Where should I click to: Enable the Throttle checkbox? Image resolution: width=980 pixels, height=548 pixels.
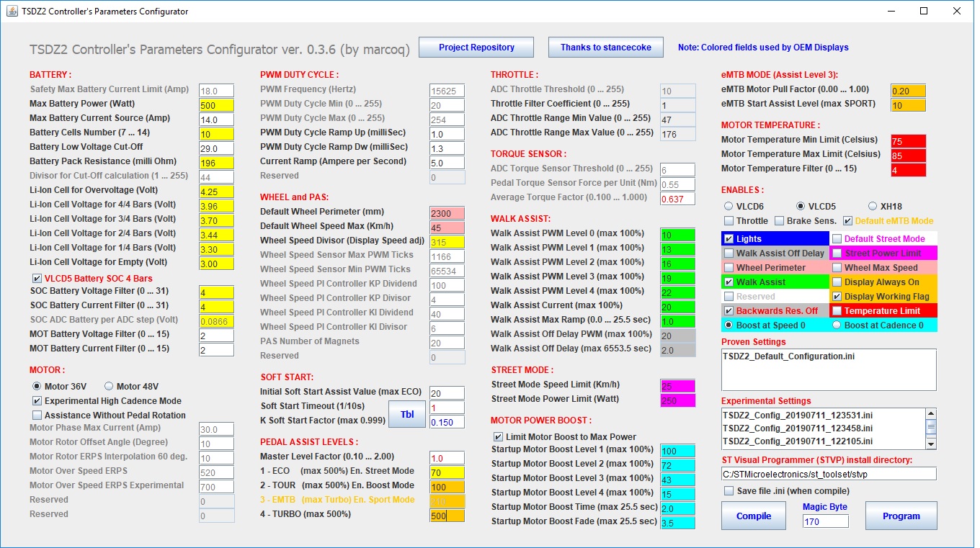[729, 220]
